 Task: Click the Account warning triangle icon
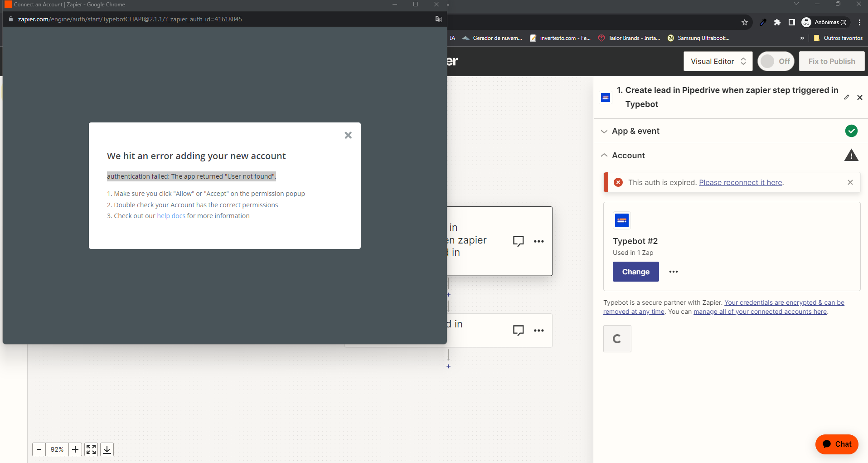[851, 156]
